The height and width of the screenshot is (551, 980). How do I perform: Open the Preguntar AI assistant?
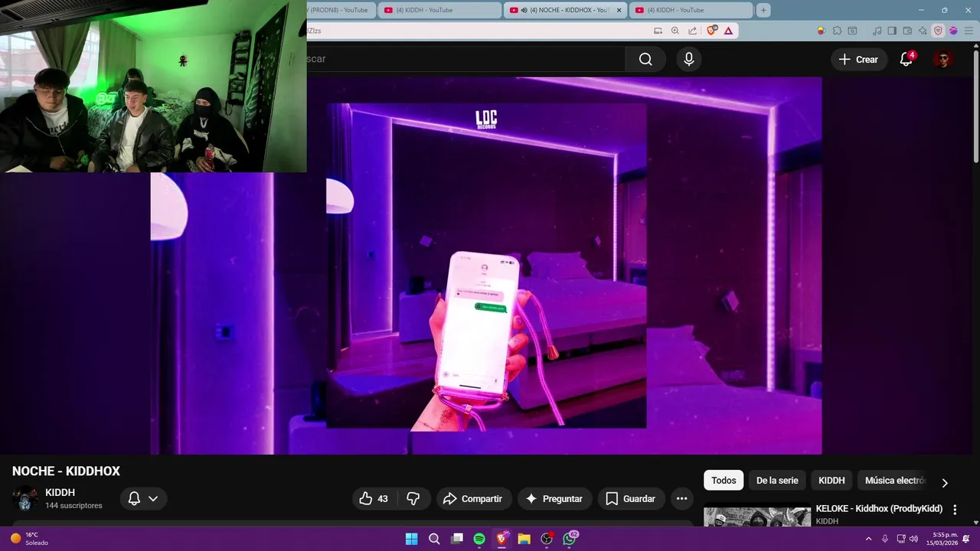(x=554, y=499)
